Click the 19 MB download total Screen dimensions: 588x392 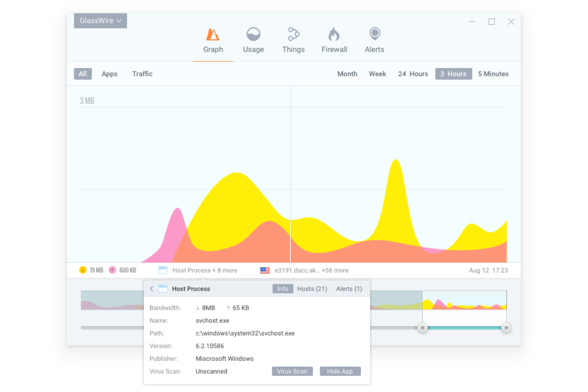[x=96, y=270]
